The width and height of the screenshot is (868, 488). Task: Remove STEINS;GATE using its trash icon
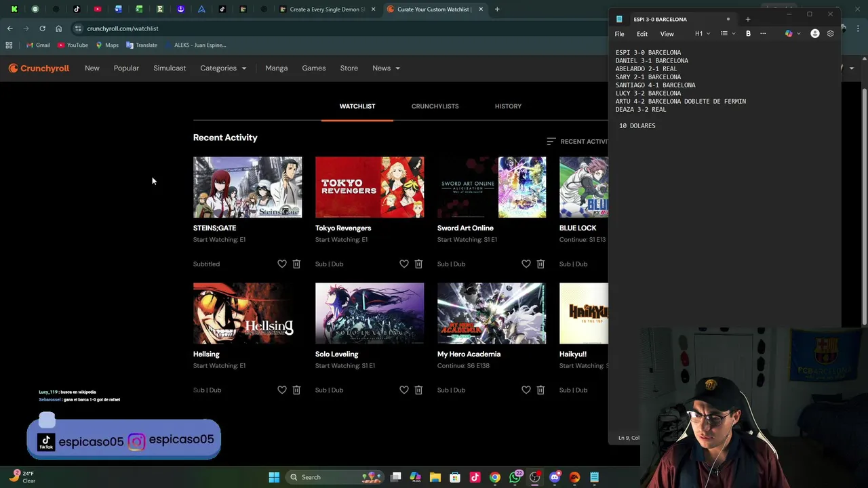pos(296,264)
